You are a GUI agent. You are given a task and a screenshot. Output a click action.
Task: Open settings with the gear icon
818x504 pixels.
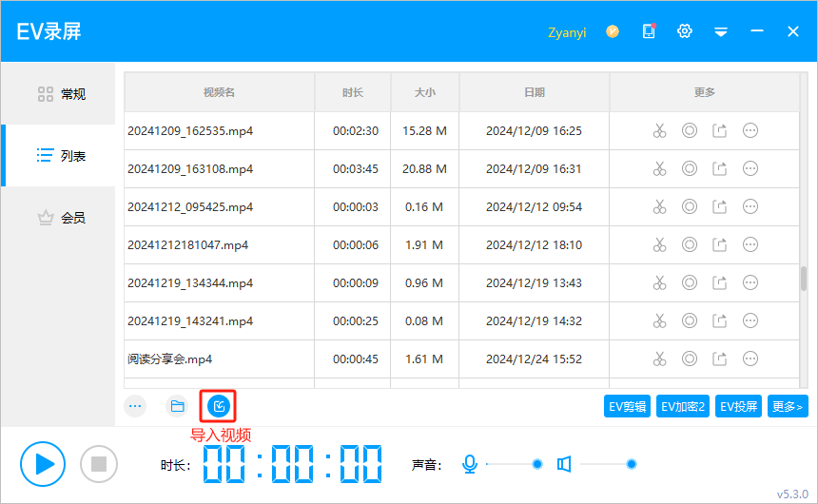684,31
